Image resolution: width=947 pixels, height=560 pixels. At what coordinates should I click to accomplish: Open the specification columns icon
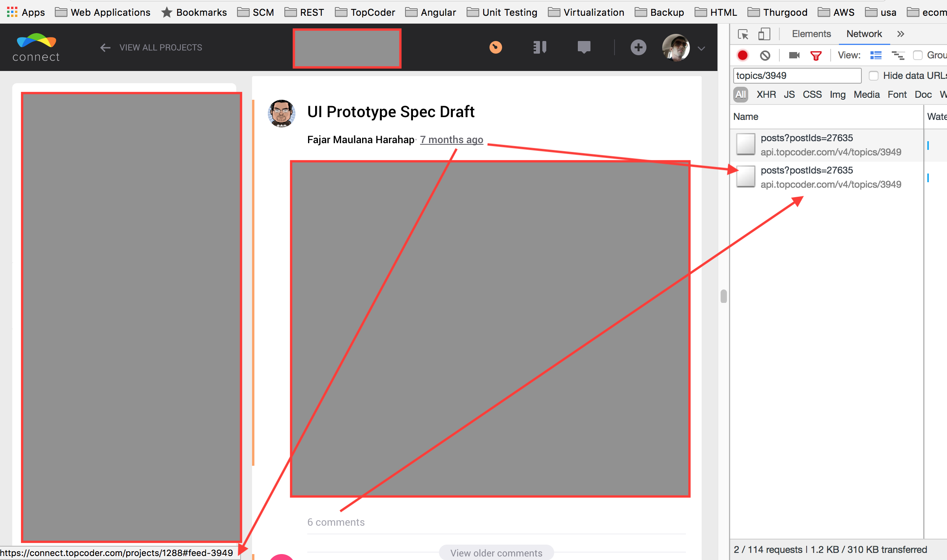click(x=540, y=47)
